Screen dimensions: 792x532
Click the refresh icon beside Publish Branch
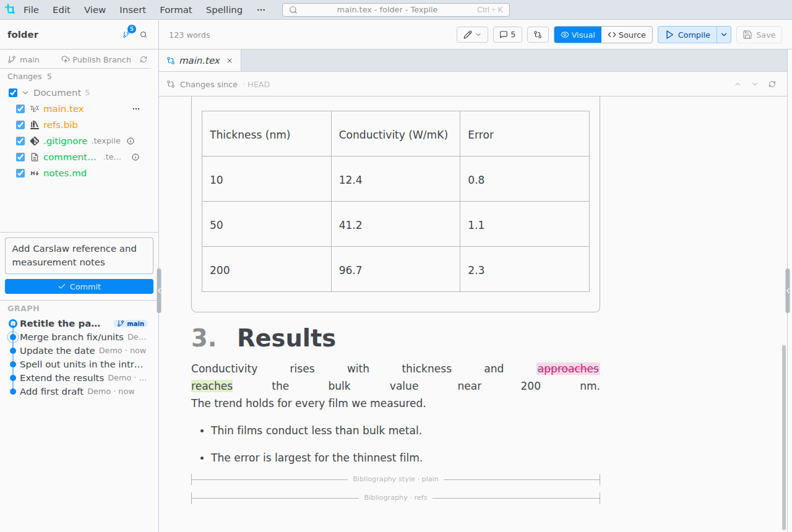point(144,59)
